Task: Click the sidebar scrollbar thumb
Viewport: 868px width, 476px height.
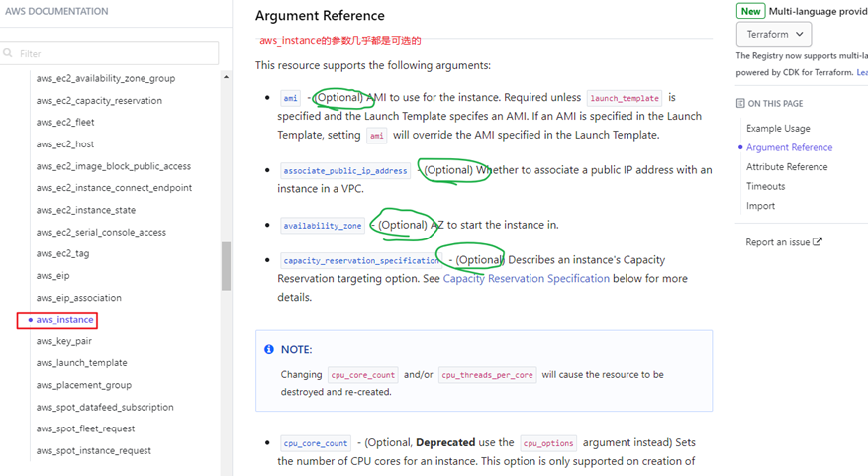Action: tap(226, 266)
